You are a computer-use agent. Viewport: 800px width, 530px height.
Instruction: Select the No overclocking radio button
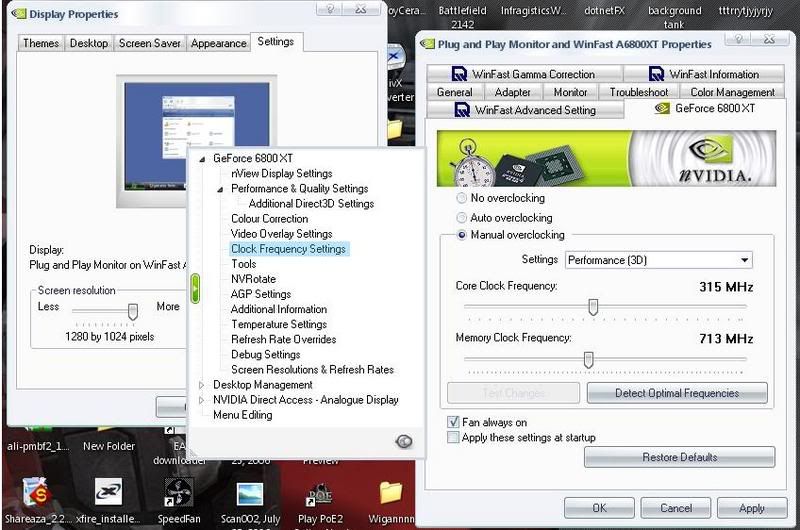point(462,198)
